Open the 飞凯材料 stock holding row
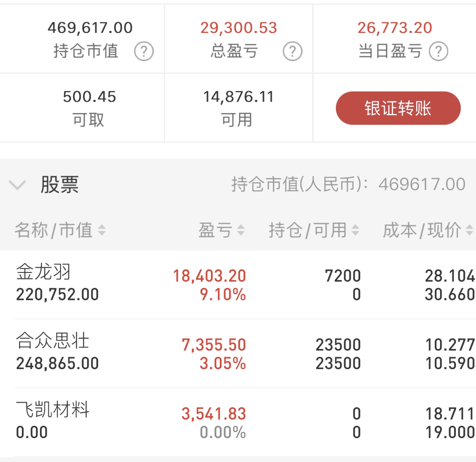 pyautogui.click(x=238, y=422)
